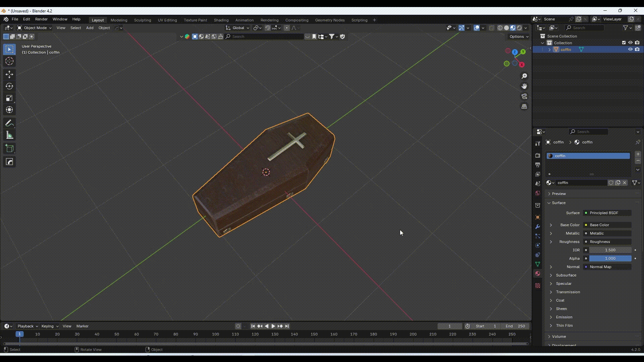This screenshot has width=644, height=362.
Task: Click the Alpha value slider
Action: (610, 258)
